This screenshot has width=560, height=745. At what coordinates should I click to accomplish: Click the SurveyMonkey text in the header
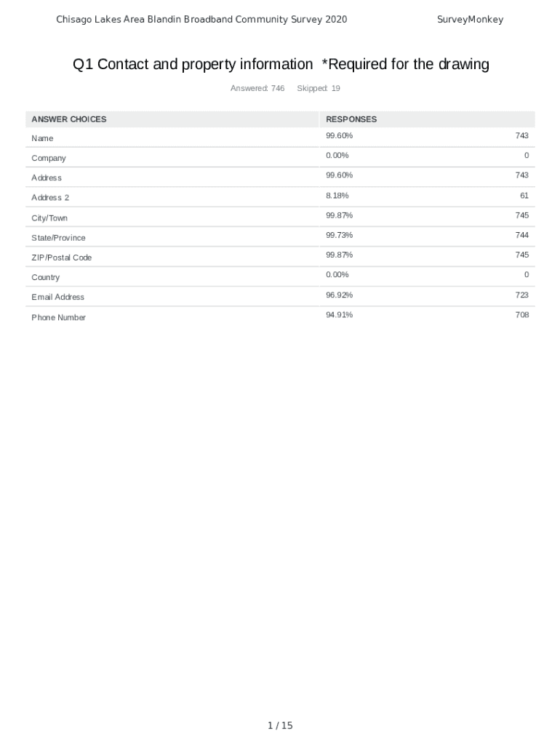point(470,20)
